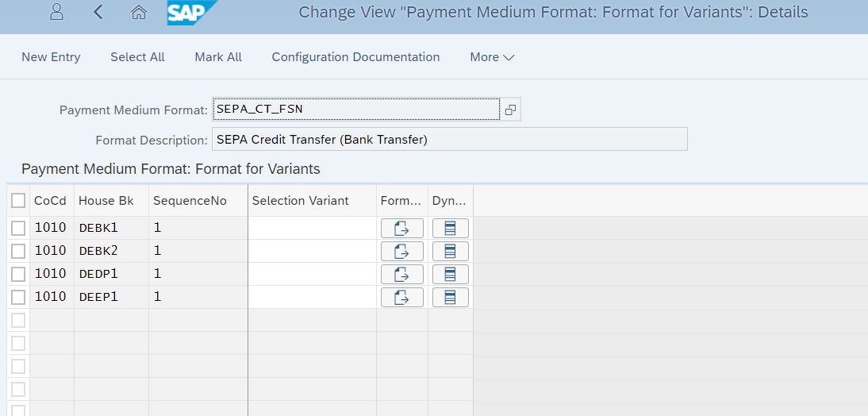The image size is (868, 416).
Task: Click company code 1010 in DEEP1 row
Action: 52,297
